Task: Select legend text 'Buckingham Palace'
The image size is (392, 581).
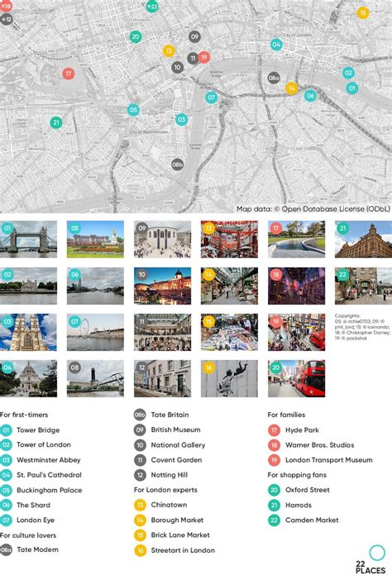Action: pos(50,490)
